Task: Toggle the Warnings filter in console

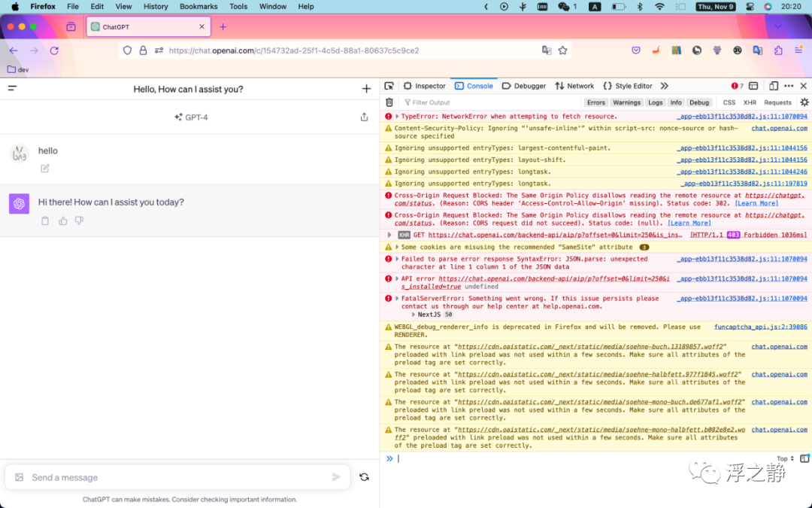Action: coord(626,102)
